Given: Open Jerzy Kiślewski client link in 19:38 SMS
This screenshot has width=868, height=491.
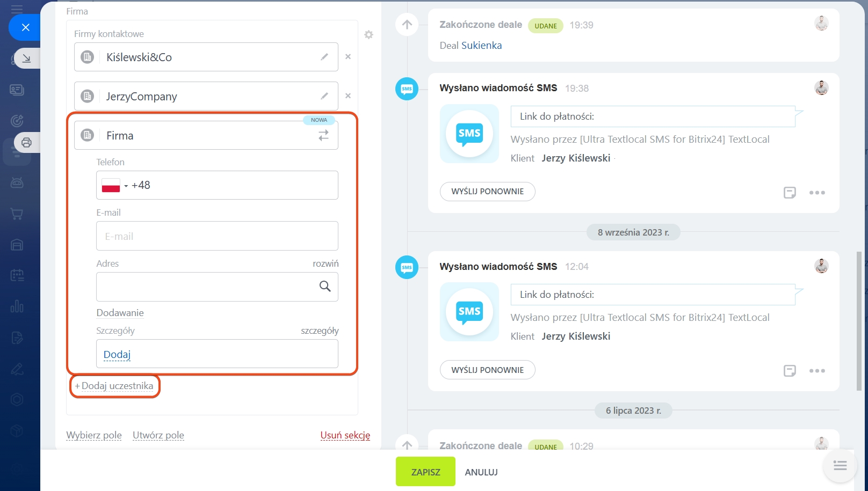Looking at the screenshot, I should tap(576, 158).
